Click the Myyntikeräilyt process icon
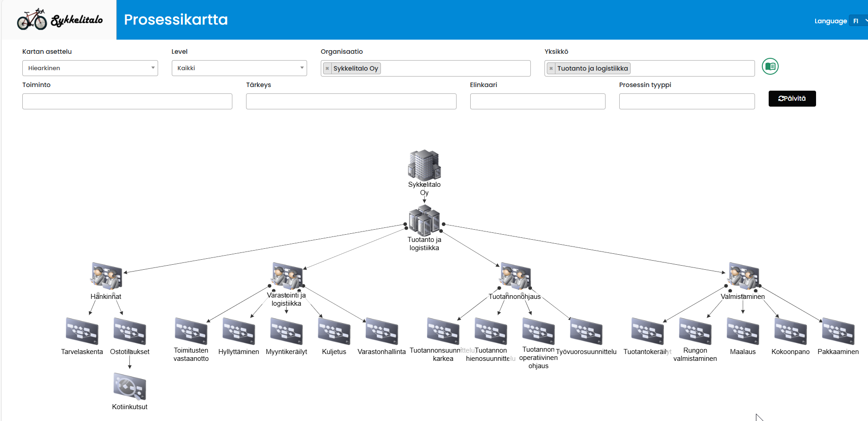The height and width of the screenshot is (421, 868). click(287, 331)
